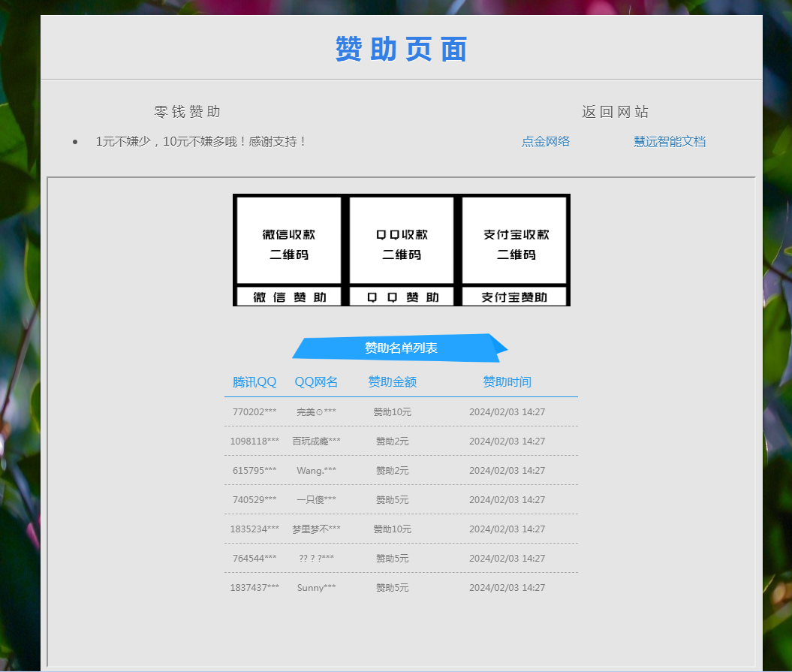Click 赞助10元 in the 770202*** row
The width and height of the screenshot is (792, 672).
click(393, 411)
